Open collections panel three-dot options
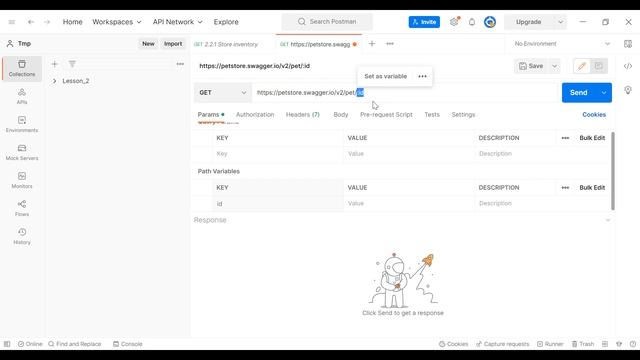The width and height of the screenshot is (640, 360). [180, 64]
